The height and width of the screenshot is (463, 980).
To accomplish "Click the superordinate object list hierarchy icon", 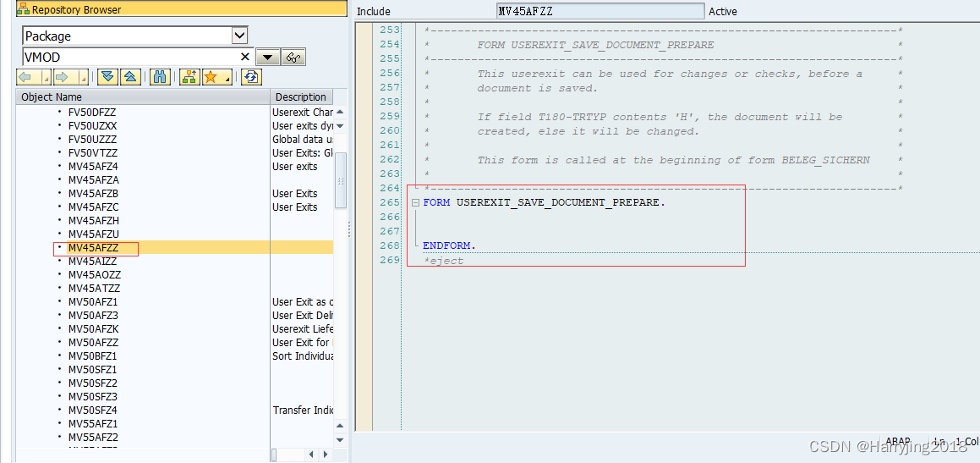I will [x=189, y=77].
